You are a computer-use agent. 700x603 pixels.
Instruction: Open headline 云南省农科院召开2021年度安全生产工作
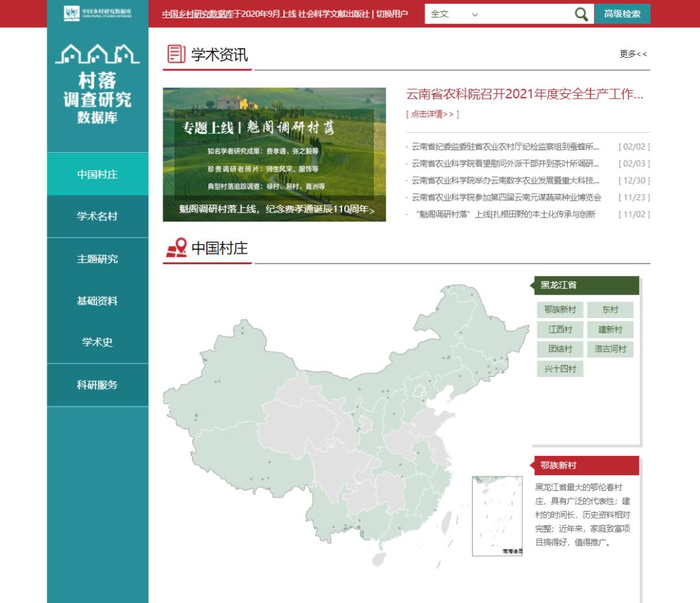pos(524,94)
